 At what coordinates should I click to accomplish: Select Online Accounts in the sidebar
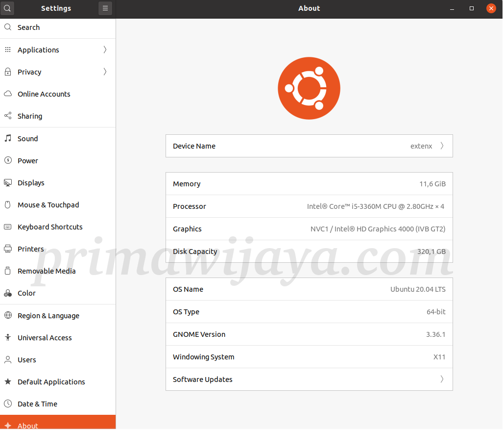(44, 94)
